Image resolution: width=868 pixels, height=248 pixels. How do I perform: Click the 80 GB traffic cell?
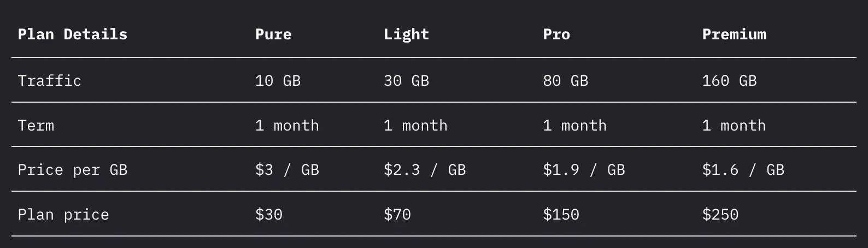tap(565, 81)
